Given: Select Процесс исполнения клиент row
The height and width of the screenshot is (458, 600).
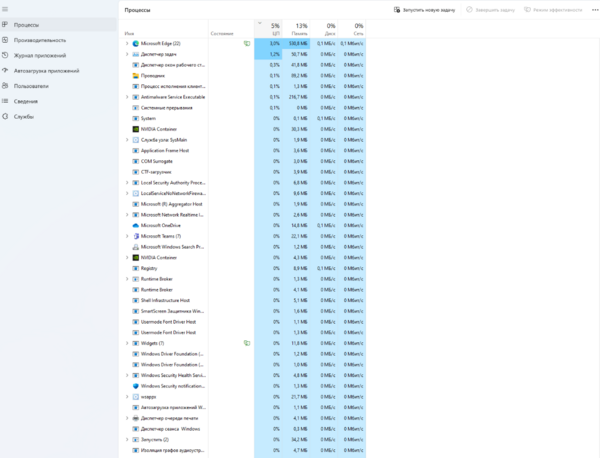Looking at the screenshot, I should (x=243, y=86).
